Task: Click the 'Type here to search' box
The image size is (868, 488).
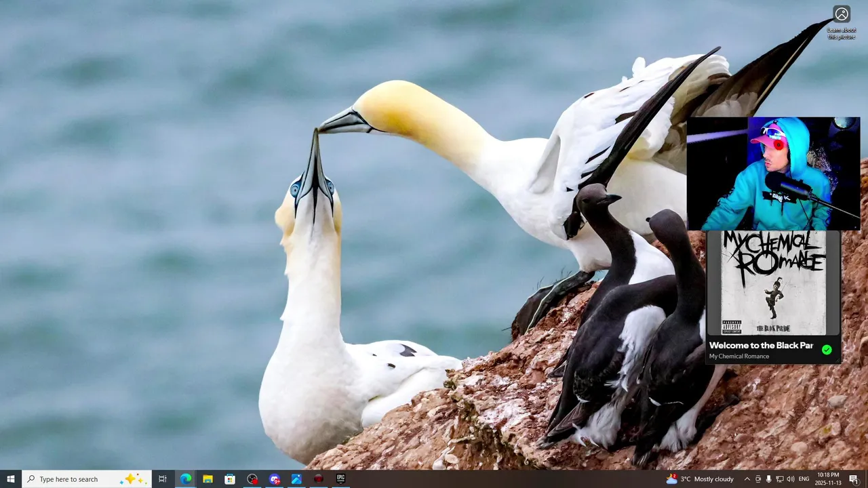Action: (x=87, y=479)
